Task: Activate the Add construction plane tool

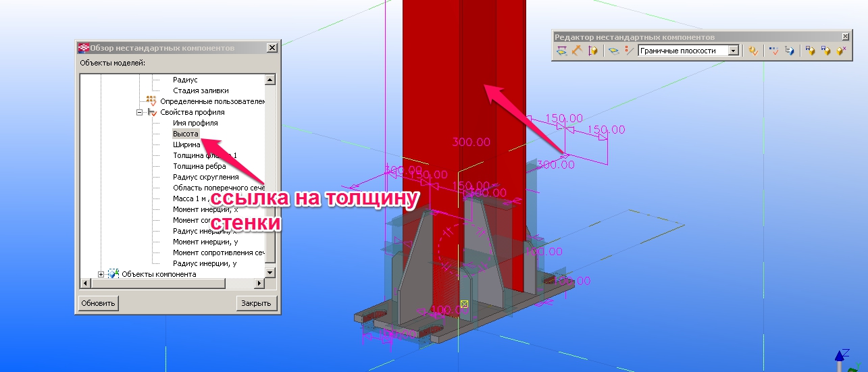Action: click(614, 51)
